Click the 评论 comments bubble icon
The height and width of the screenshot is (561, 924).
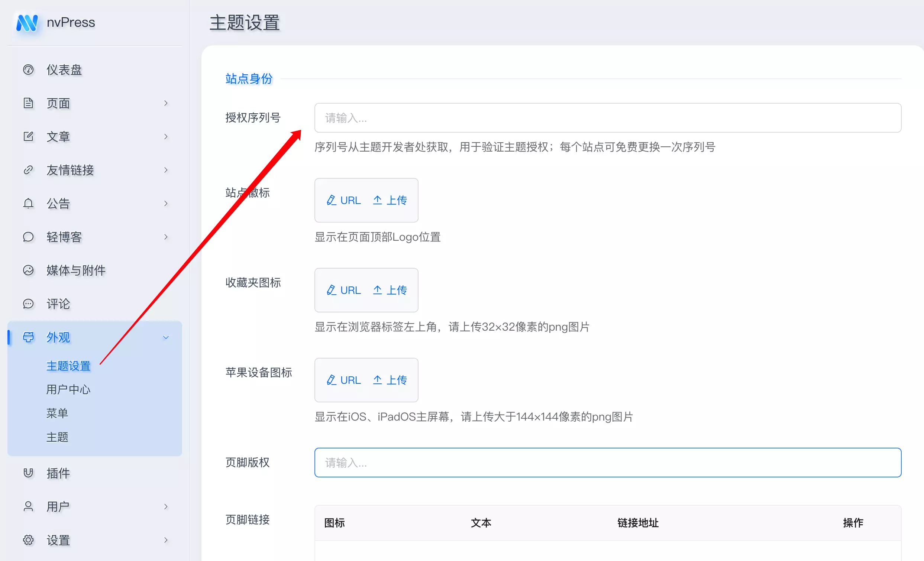pos(28,304)
